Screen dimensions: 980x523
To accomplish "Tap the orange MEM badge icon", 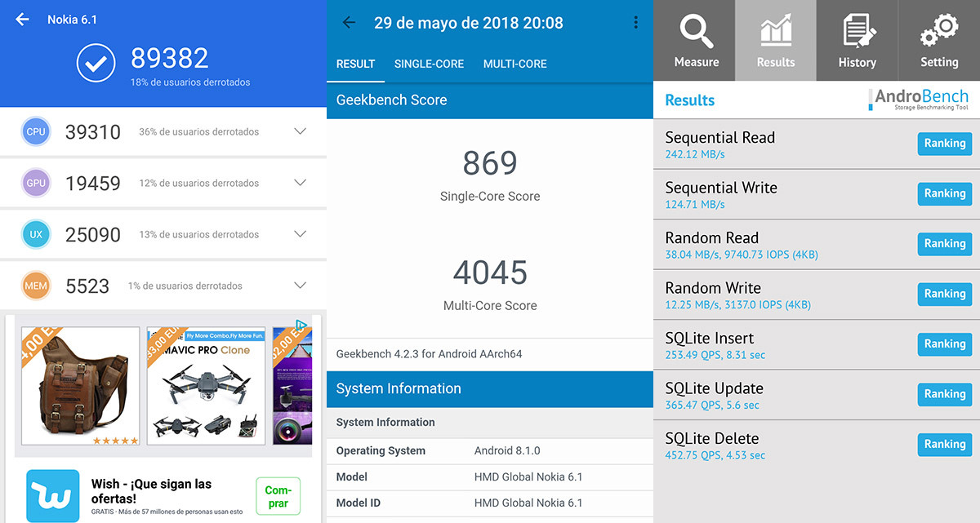I will (x=36, y=286).
